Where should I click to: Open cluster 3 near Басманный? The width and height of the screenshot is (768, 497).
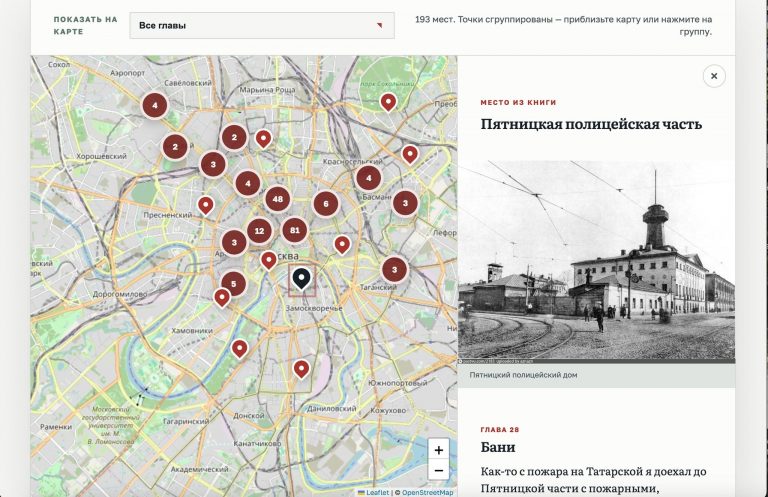(x=405, y=203)
